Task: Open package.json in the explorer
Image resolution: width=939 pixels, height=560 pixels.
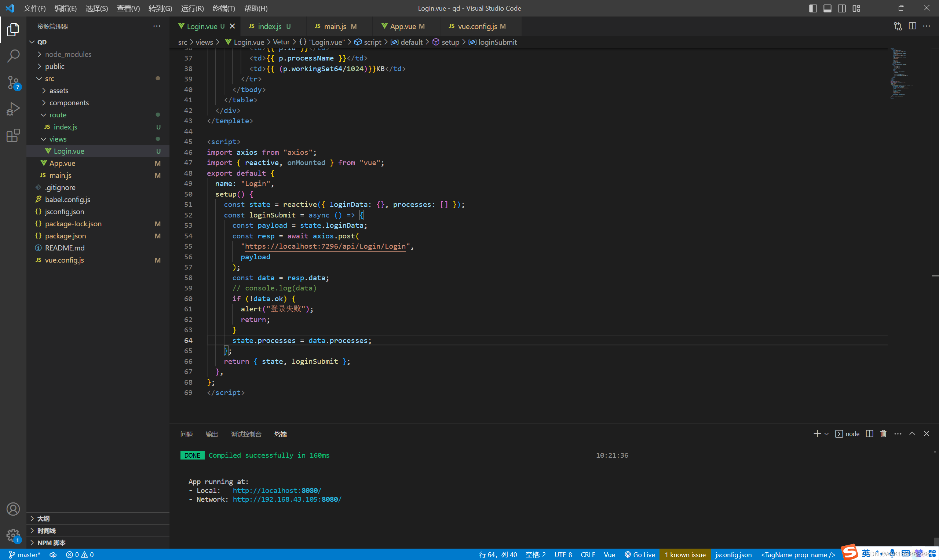Action: click(x=65, y=236)
